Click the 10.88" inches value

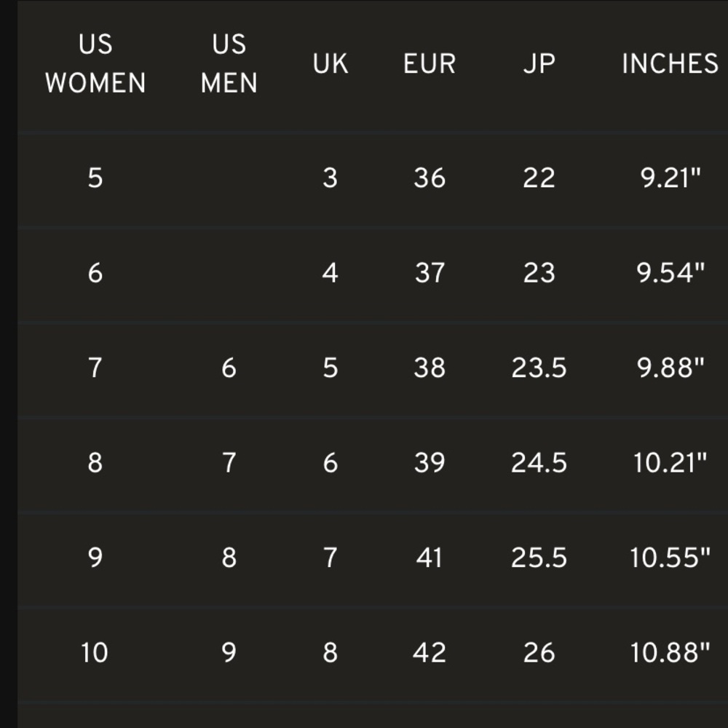pyautogui.click(x=670, y=652)
